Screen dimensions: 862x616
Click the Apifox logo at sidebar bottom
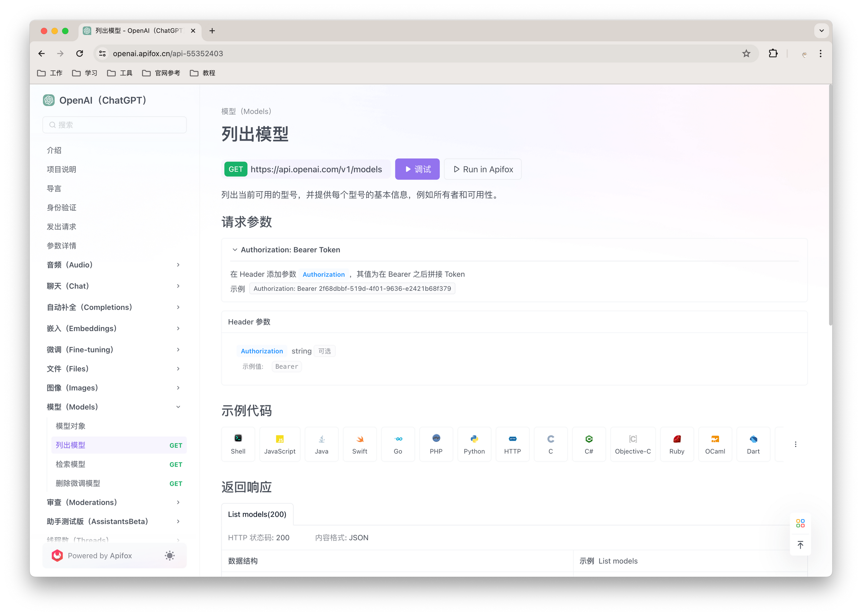pyautogui.click(x=57, y=556)
